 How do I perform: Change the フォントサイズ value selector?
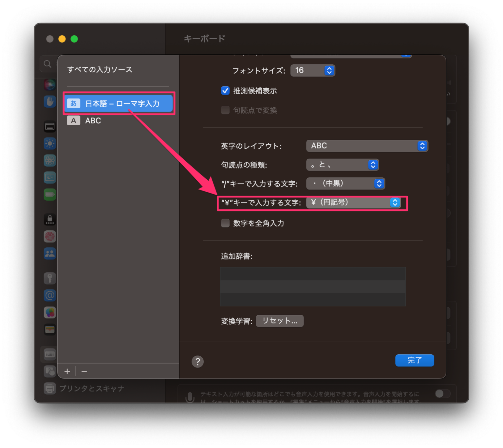330,70
